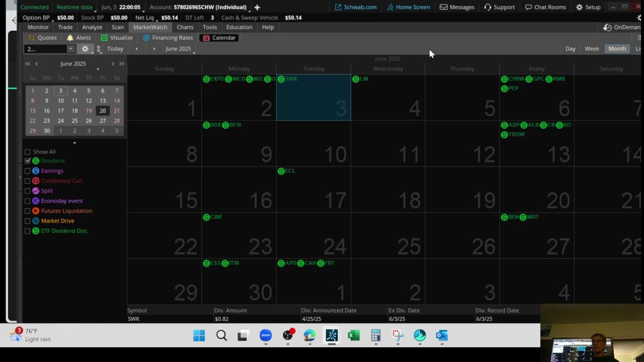The width and height of the screenshot is (644, 362).
Task: Enable the Split checkbox
Action: 28,191
